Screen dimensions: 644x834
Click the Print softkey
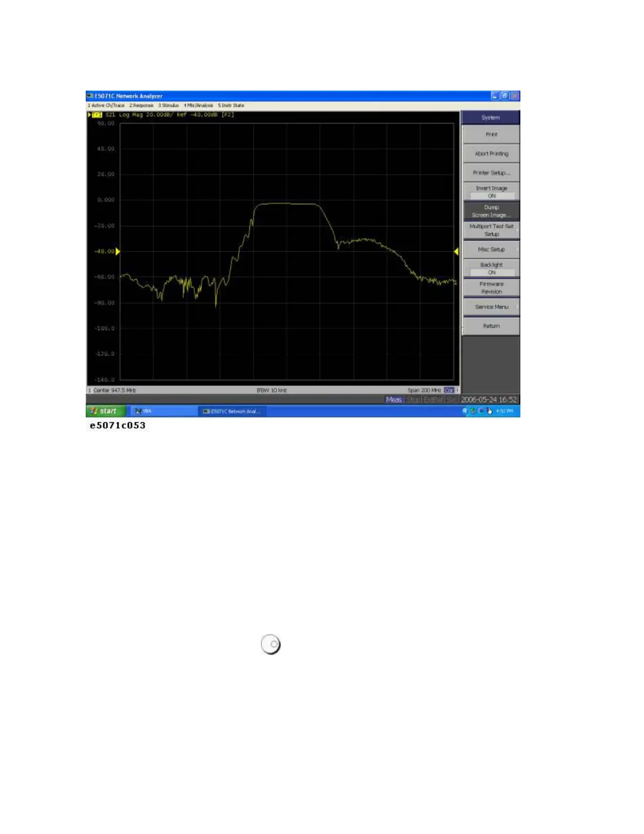tap(491, 135)
